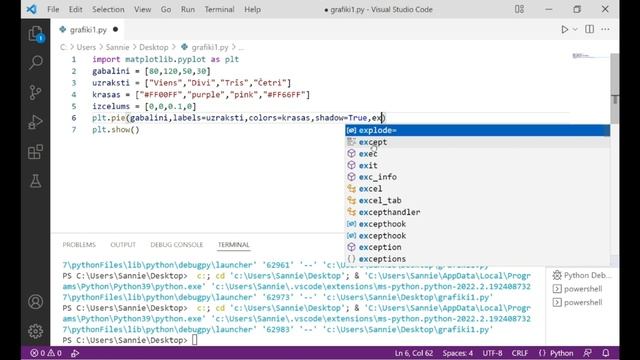Choose except suggestion in autocomplete

tap(478, 142)
